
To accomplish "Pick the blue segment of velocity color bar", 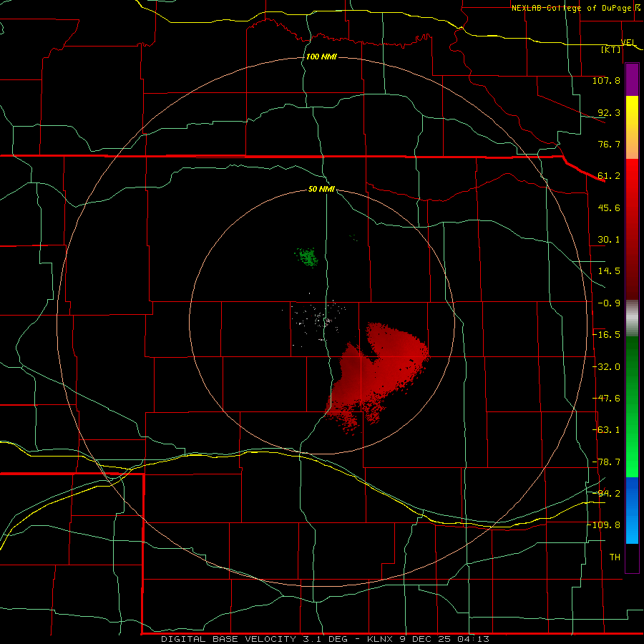I will click(632, 510).
